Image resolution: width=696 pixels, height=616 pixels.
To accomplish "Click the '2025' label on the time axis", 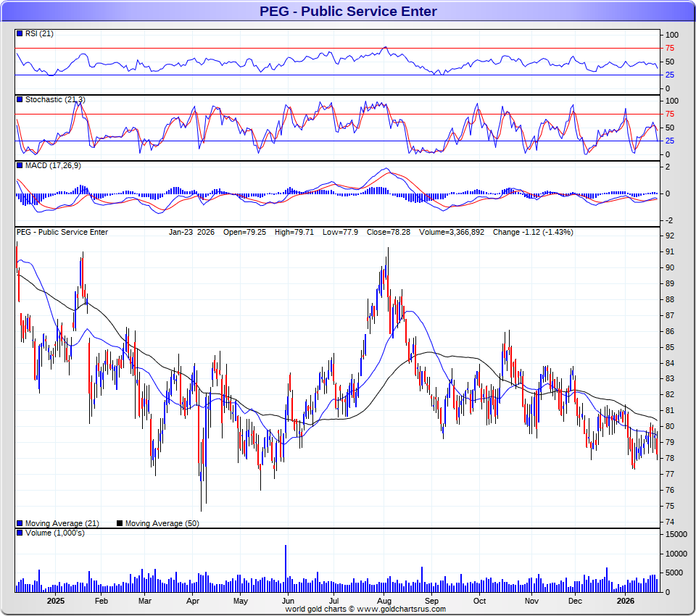I will coord(56,601).
